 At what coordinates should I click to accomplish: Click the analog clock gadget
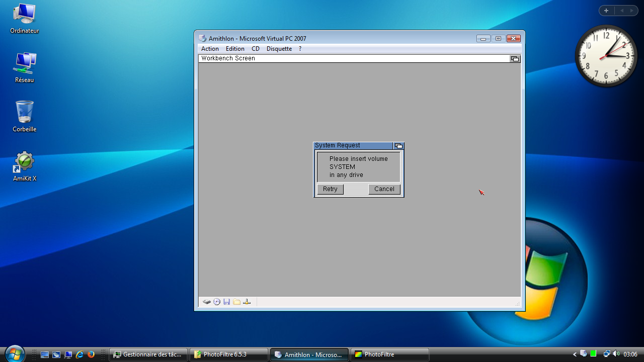point(606,56)
